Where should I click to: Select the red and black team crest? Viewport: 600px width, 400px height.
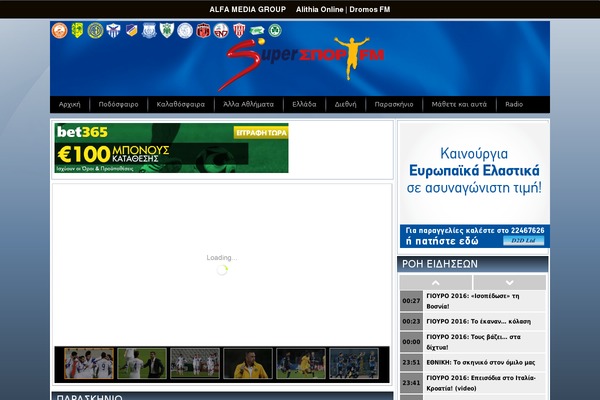tap(203, 31)
